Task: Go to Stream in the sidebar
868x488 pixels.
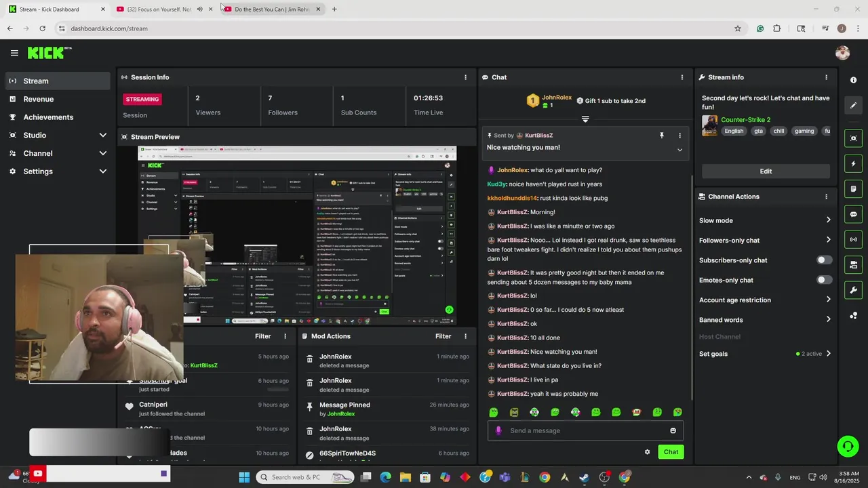Action: pyautogui.click(x=58, y=81)
